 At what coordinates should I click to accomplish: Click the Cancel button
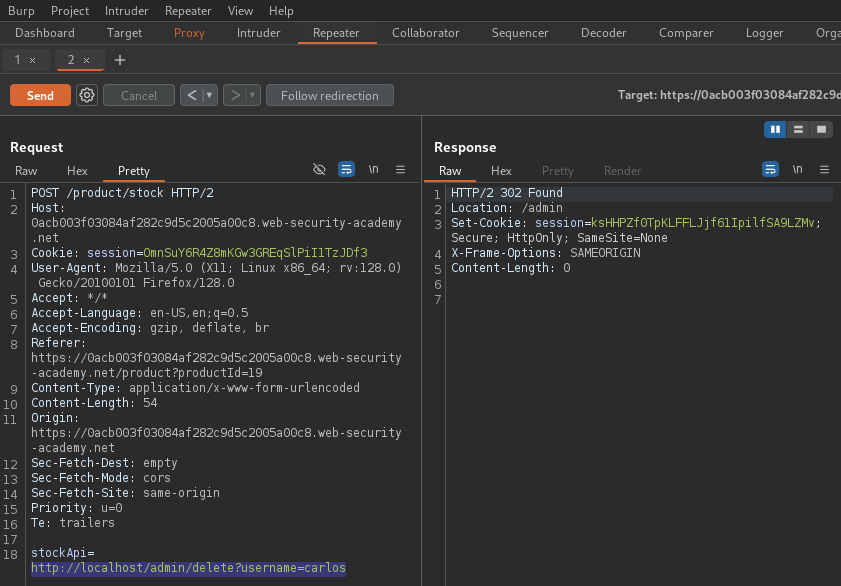click(139, 95)
